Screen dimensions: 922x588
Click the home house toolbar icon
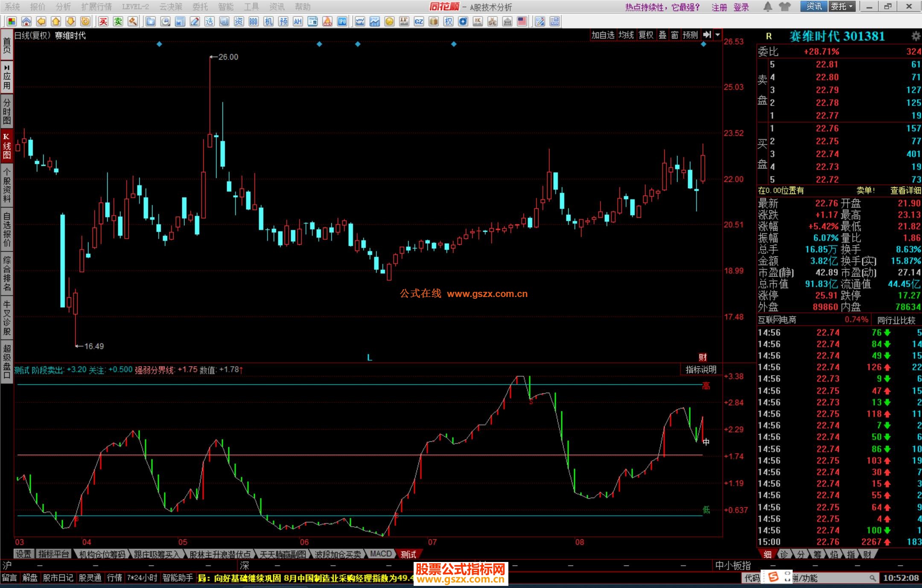26,21
